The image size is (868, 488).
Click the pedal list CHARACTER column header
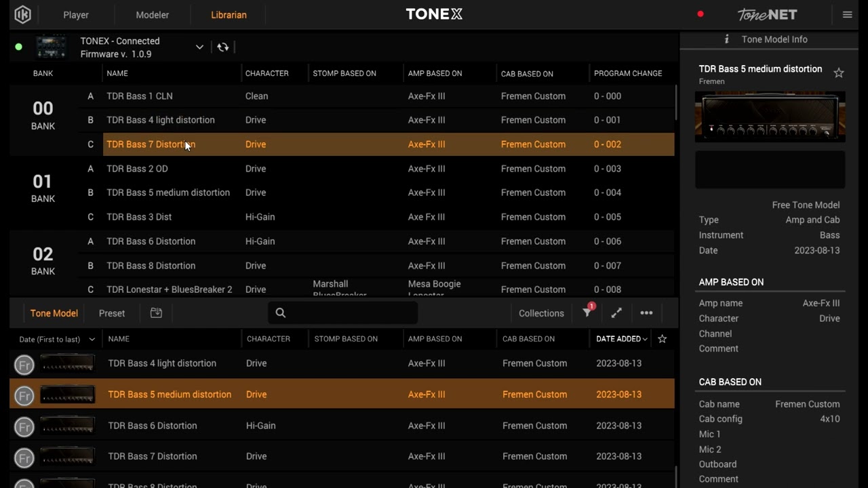point(267,73)
